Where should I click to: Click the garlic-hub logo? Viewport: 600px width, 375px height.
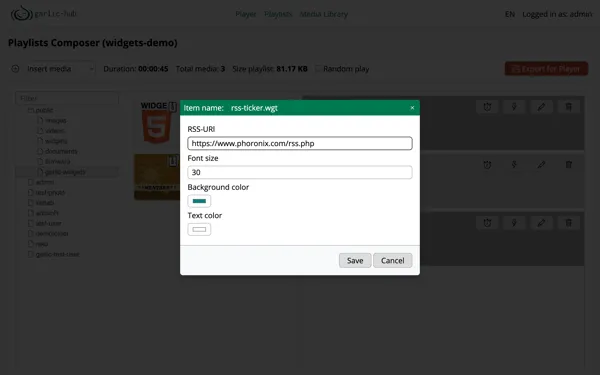[44, 13]
